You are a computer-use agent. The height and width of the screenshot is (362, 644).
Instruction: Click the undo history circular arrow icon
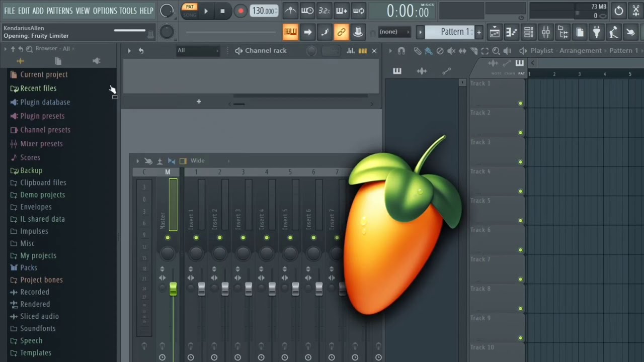coord(619,11)
